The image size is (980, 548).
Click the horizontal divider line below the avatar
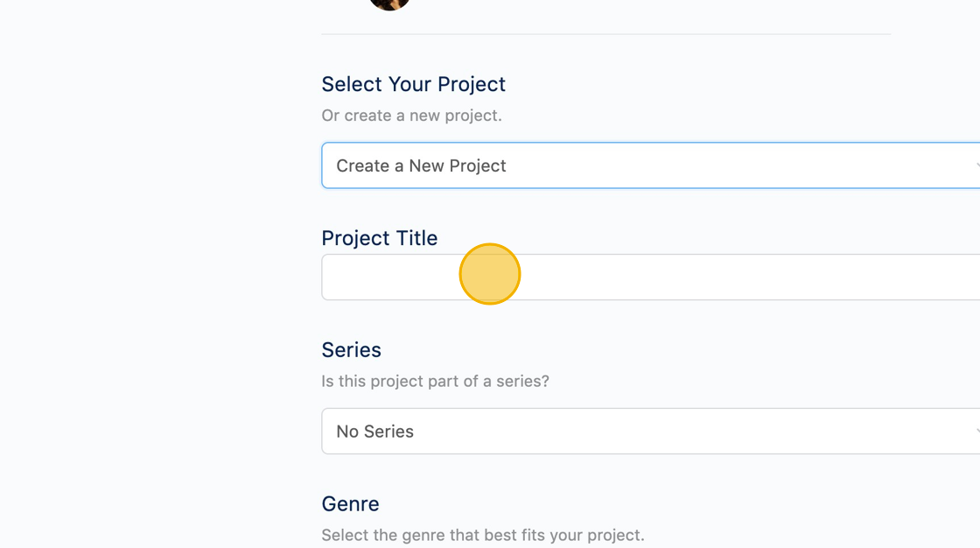[x=605, y=34]
